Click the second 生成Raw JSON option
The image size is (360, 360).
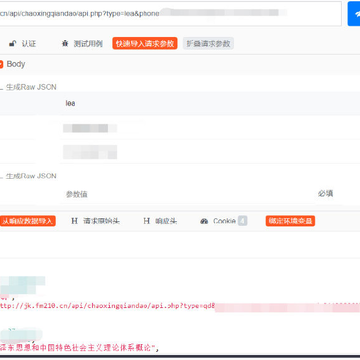[x=31, y=176]
